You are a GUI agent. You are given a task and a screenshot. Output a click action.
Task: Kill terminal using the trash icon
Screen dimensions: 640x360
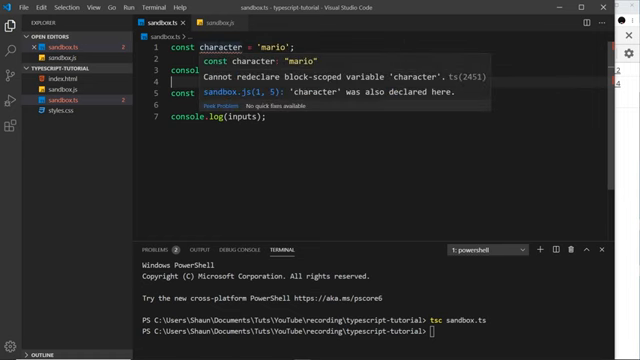(x=571, y=249)
